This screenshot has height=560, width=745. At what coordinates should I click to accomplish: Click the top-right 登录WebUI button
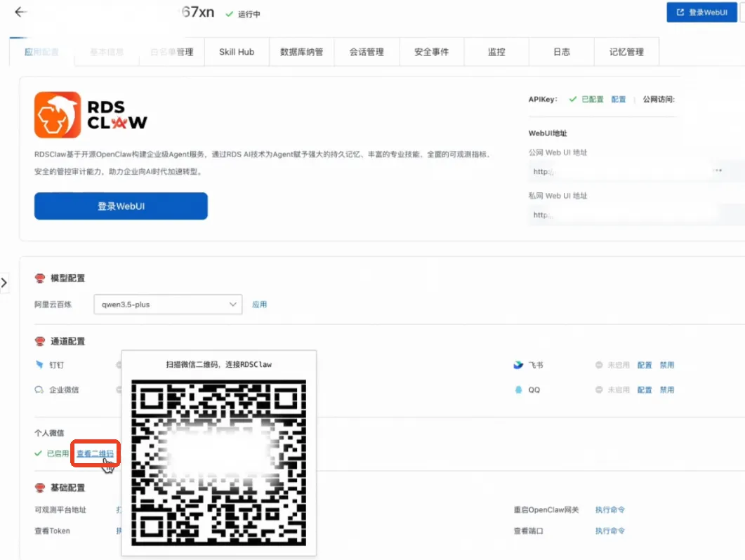tap(701, 13)
